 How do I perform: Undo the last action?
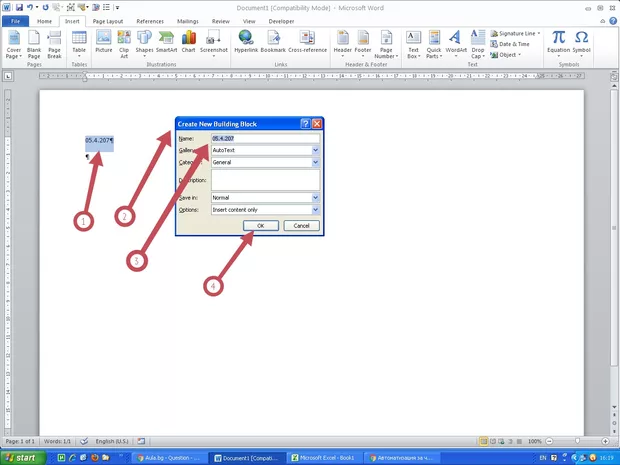coord(30,7)
